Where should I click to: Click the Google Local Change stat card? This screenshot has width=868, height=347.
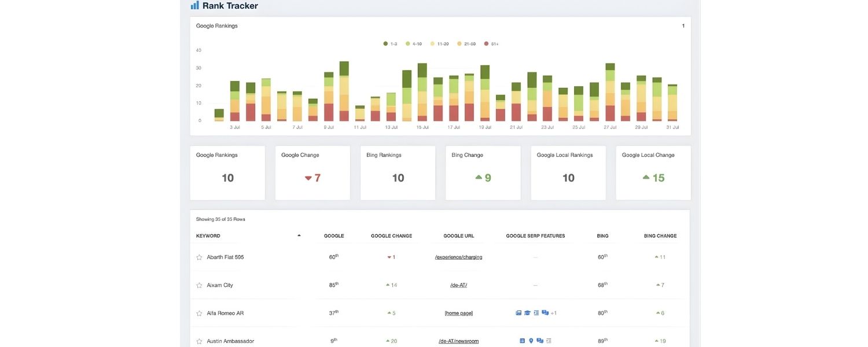coord(653,173)
